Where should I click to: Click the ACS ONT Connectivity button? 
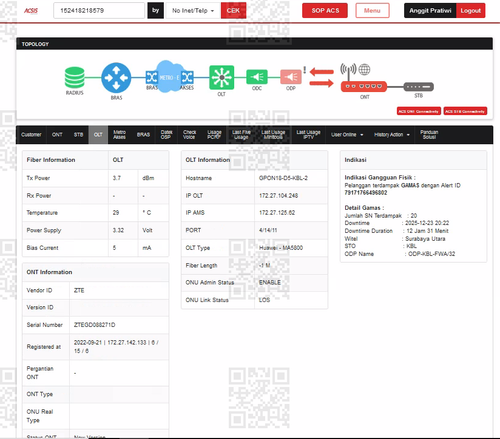coord(419,111)
